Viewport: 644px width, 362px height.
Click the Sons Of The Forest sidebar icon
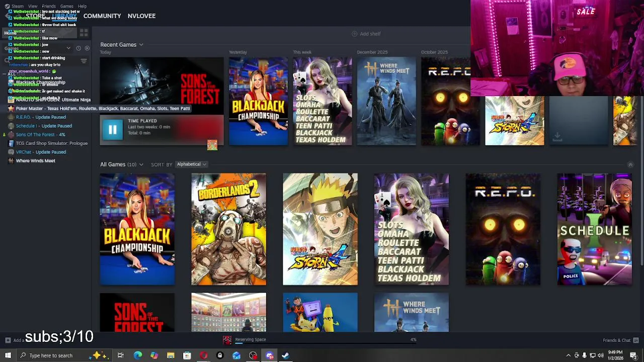click(11, 135)
